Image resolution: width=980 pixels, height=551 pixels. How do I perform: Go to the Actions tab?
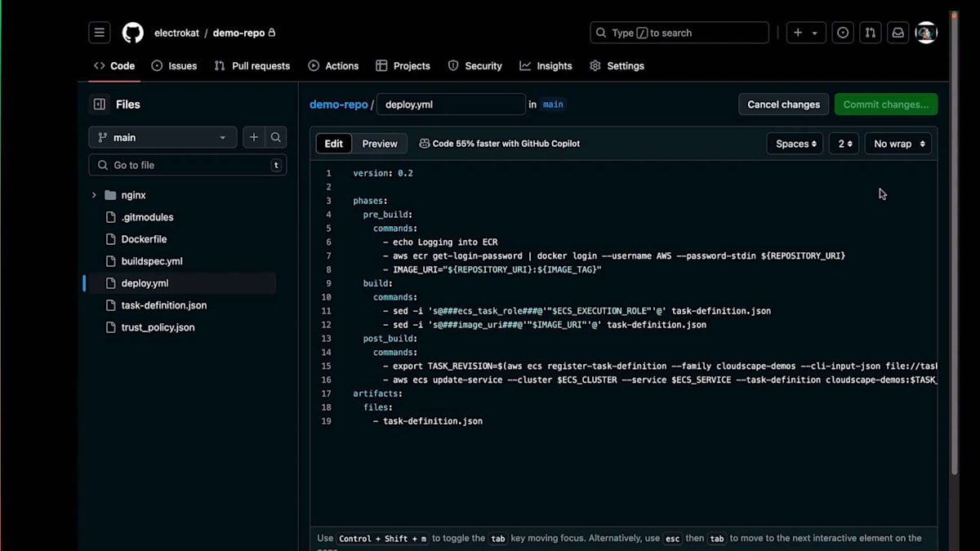[333, 66]
